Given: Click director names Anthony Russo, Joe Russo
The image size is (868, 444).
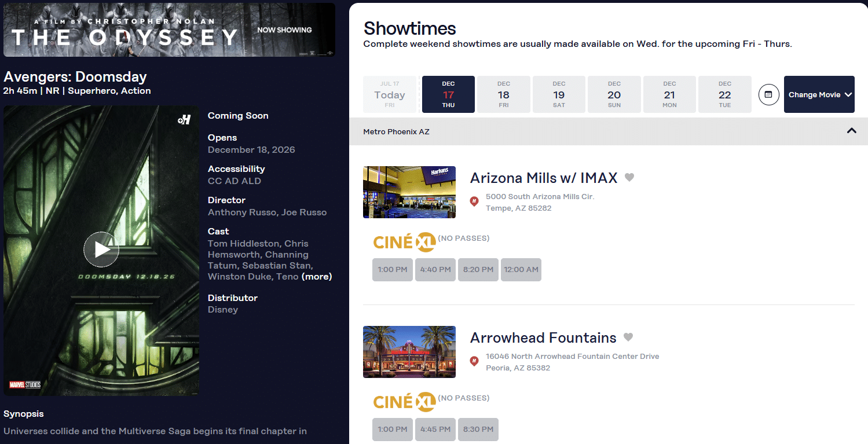Looking at the screenshot, I should [268, 212].
